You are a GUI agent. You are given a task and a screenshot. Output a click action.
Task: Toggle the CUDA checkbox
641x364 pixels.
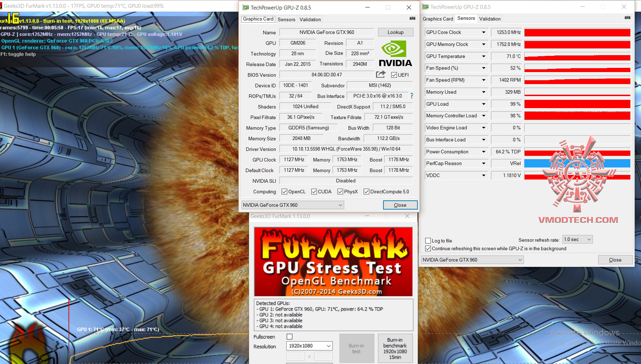pyautogui.click(x=314, y=192)
